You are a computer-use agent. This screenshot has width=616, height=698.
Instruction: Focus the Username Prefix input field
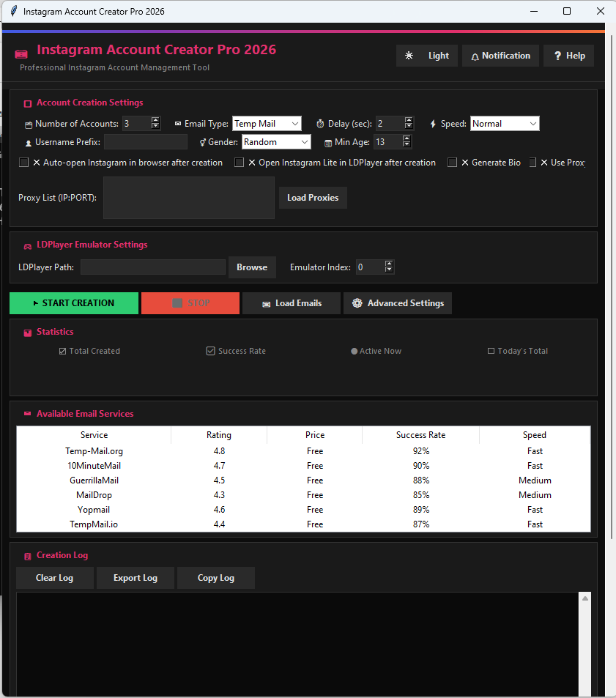[x=146, y=142]
